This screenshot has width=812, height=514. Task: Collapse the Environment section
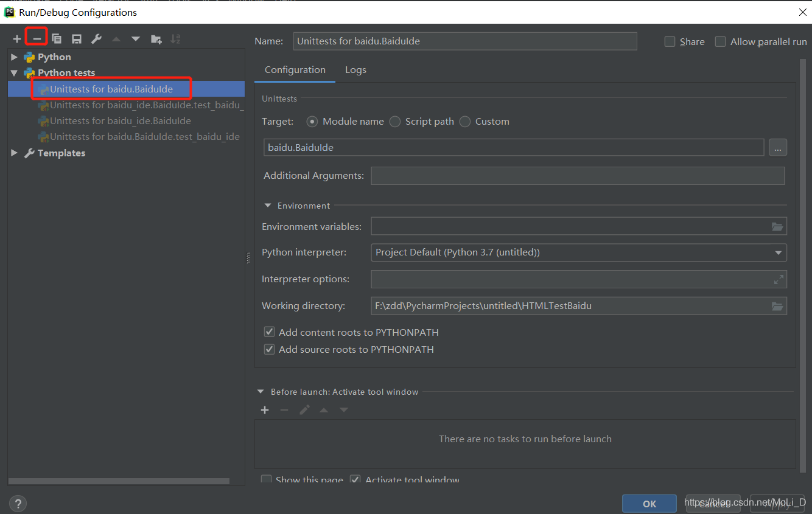click(x=268, y=206)
